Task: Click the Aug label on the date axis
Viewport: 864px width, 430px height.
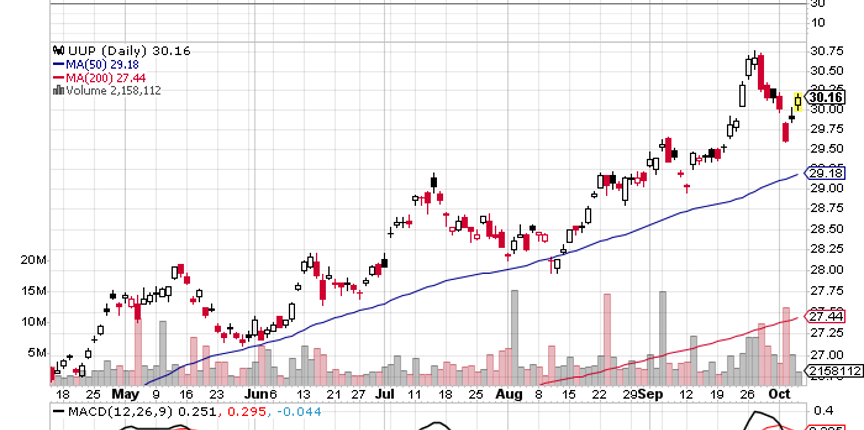Action: tap(508, 395)
